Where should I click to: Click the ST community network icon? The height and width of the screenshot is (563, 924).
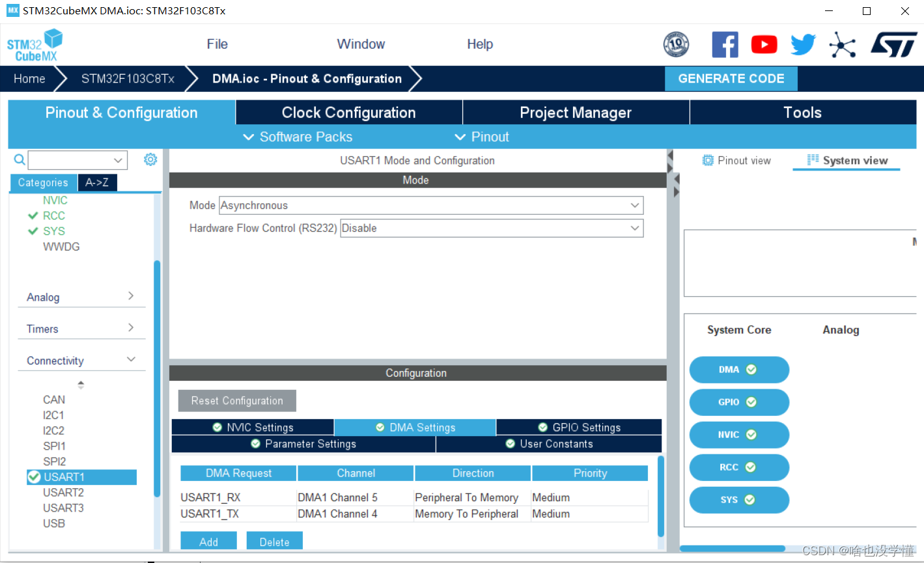842,45
